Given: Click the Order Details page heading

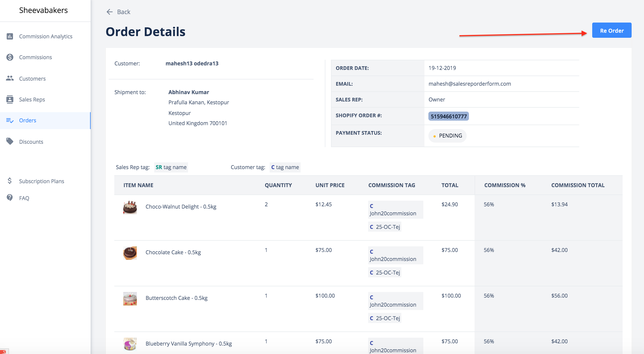Looking at the screenshot, I should pos(146,32).
